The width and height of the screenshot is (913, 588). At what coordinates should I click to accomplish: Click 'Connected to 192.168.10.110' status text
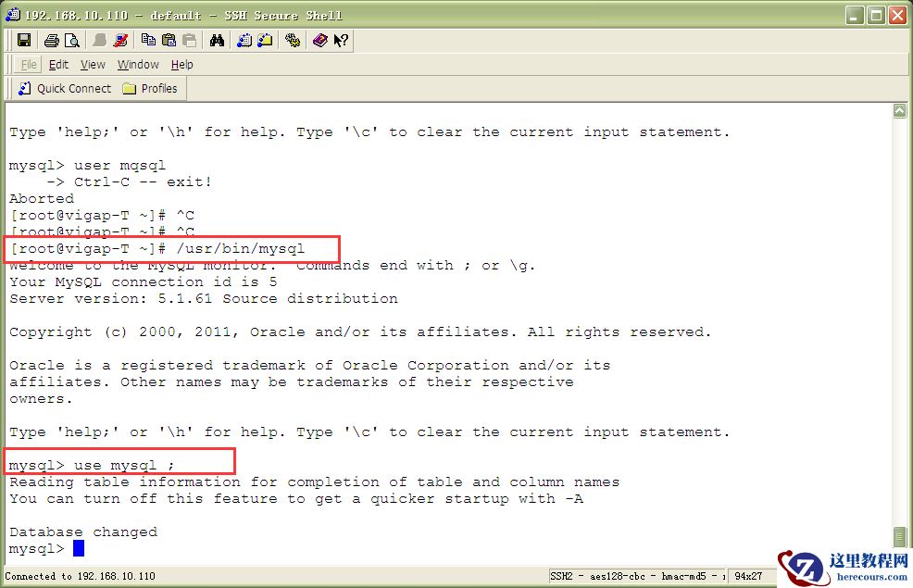(x=81, y=576)
